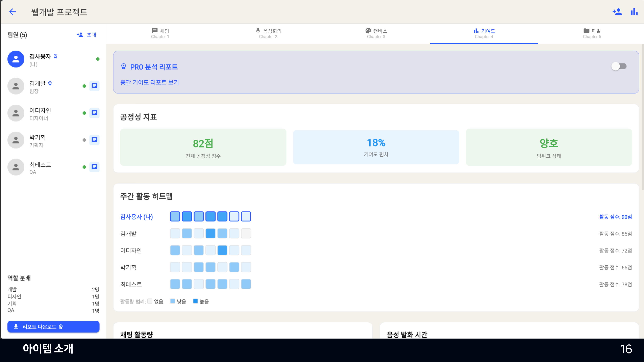The width and height of the screenshot is (644, 362).
Task: Click the add member icon in header
Action: pos(617,12)
